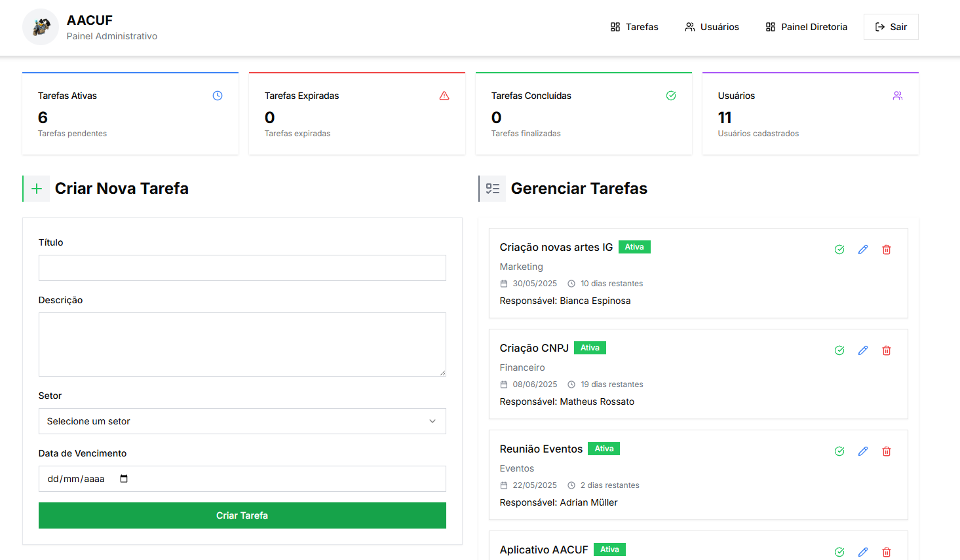Mark Reunião Eventos task as completed
This screenshot has height=560, width=960.
839,451
